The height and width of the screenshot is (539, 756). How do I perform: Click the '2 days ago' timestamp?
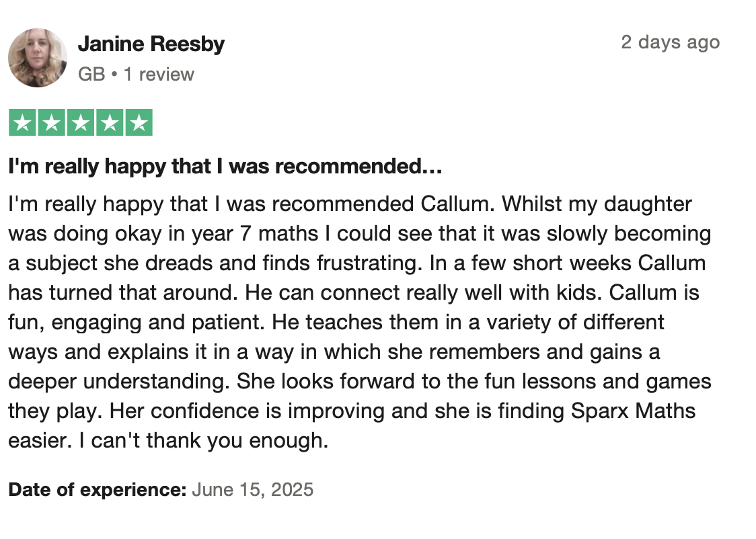pyautogui.click(x=670, y=42)
